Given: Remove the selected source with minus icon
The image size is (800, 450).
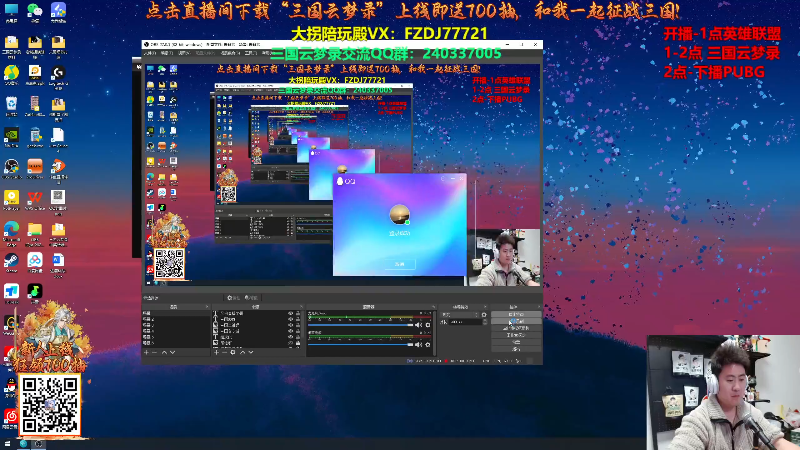Looking at the screenshot, I should [x=224, y=353].
